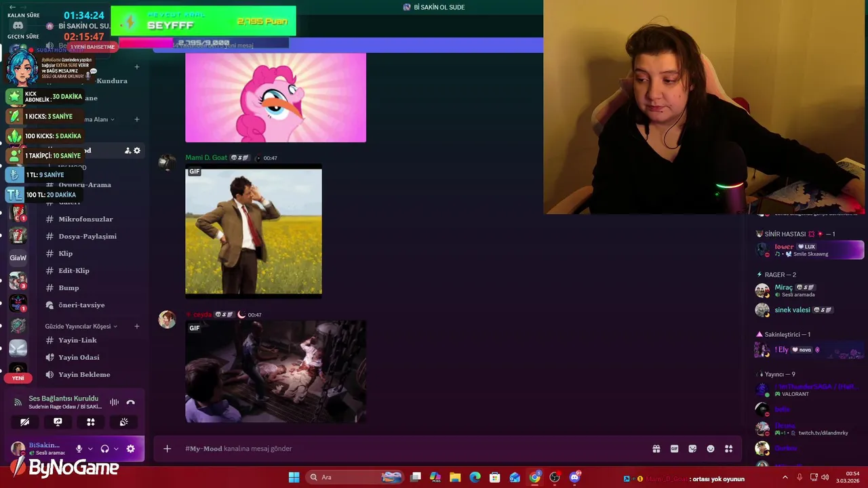Start screen share from voice panel
Viewport: 868px width, 488px height.
click(58, 422)
